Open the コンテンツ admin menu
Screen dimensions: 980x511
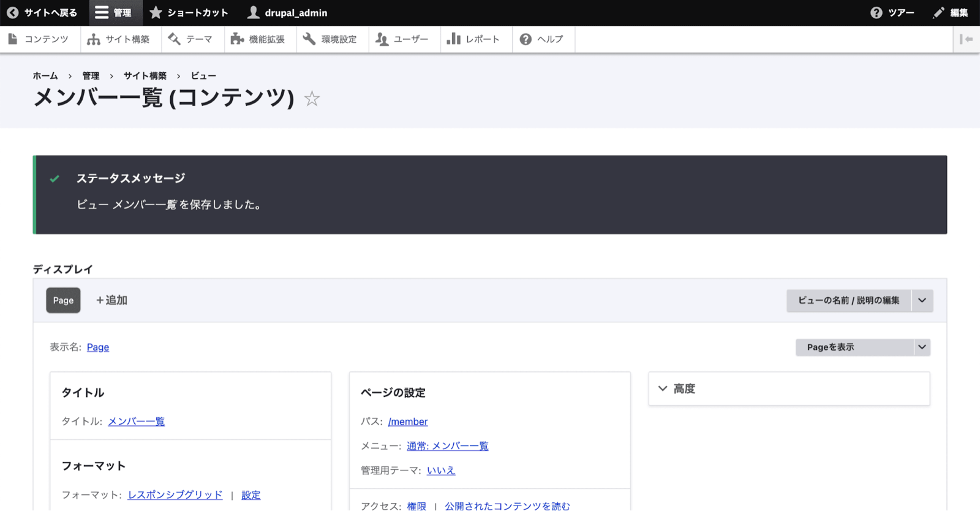tap(39, 39)
